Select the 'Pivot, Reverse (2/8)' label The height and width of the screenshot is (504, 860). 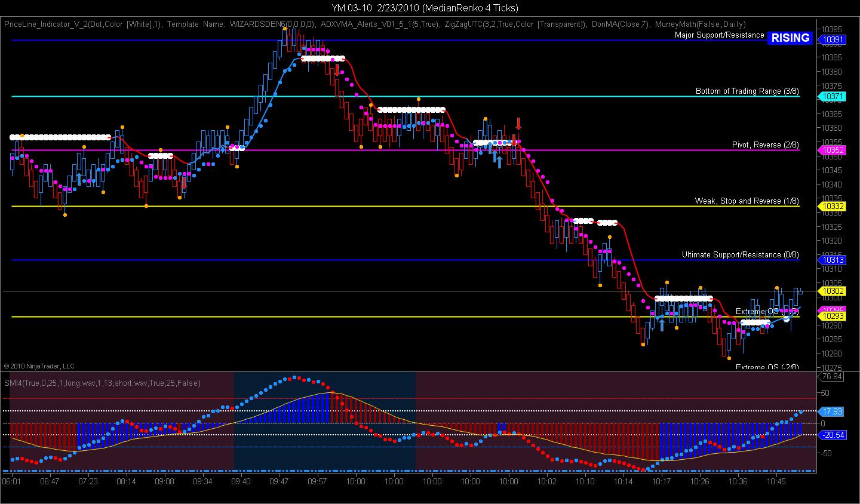(766, 145)
